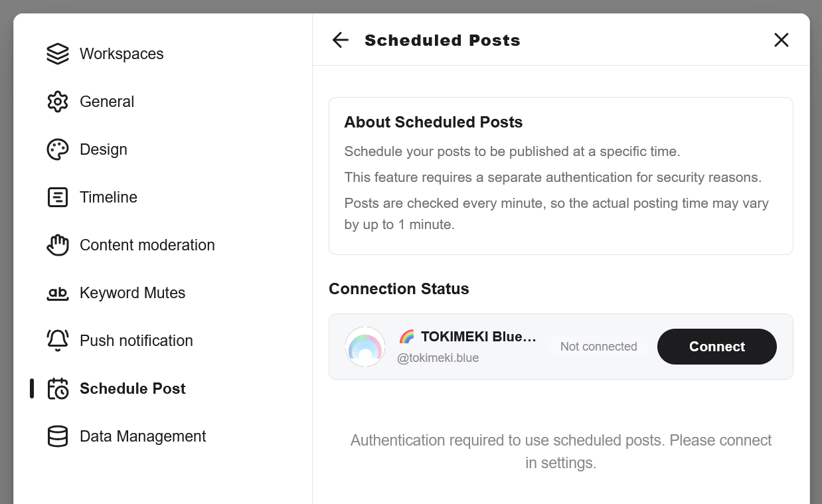Open the General settings section
This screenshot has width=822, height=504.
click(x=107, y=102)
